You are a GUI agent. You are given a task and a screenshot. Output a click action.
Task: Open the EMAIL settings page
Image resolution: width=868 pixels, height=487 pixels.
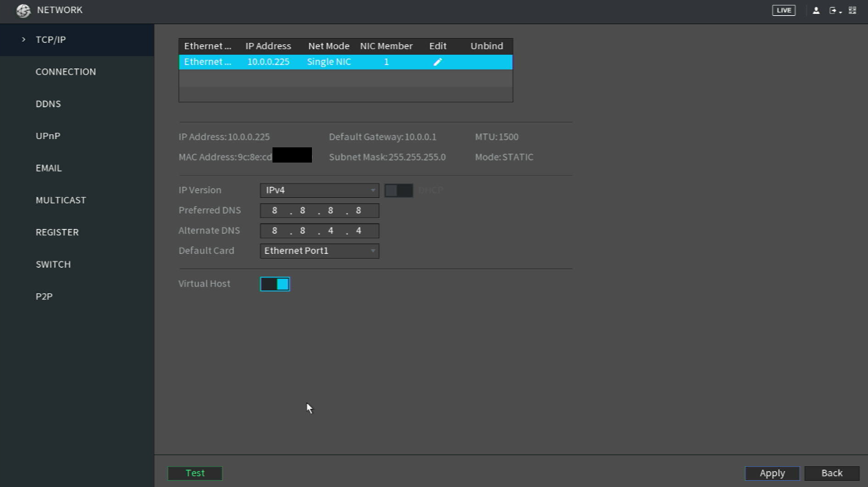click(x=48, y=168)
